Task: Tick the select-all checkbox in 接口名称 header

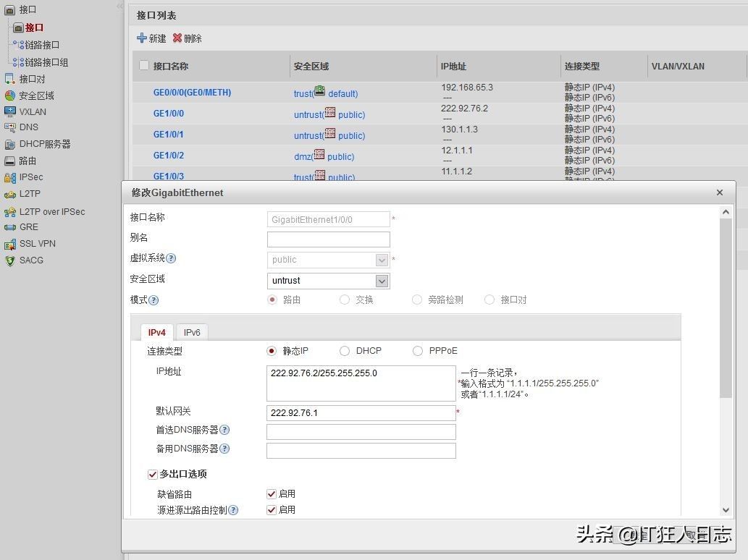Action: [143, 65]
